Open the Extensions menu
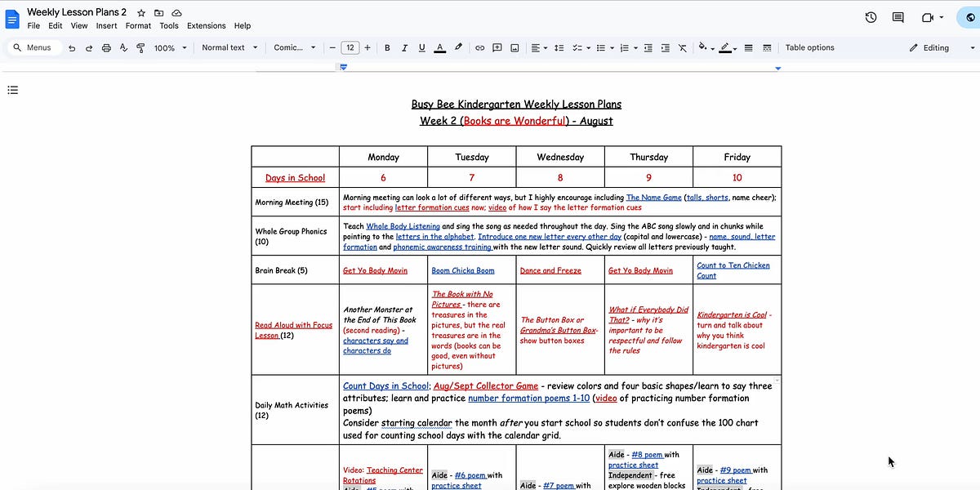Screen dimensions: 980x490 pos(206,25)
